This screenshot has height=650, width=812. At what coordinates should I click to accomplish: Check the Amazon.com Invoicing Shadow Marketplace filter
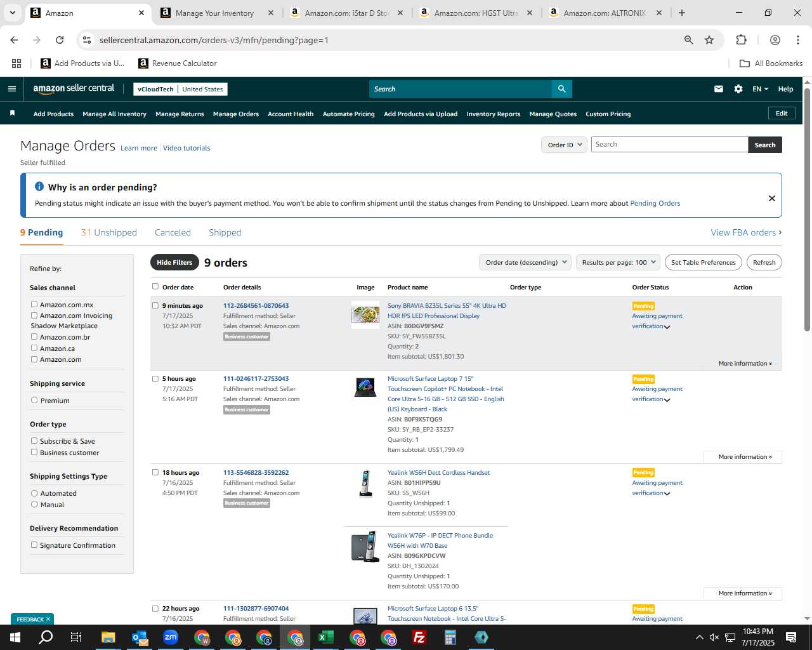pos(34,315)
